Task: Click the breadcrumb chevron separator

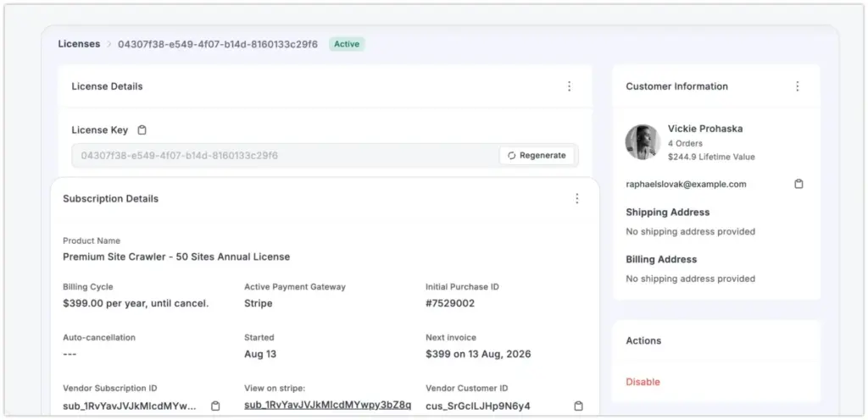Action: click(108, 44)
